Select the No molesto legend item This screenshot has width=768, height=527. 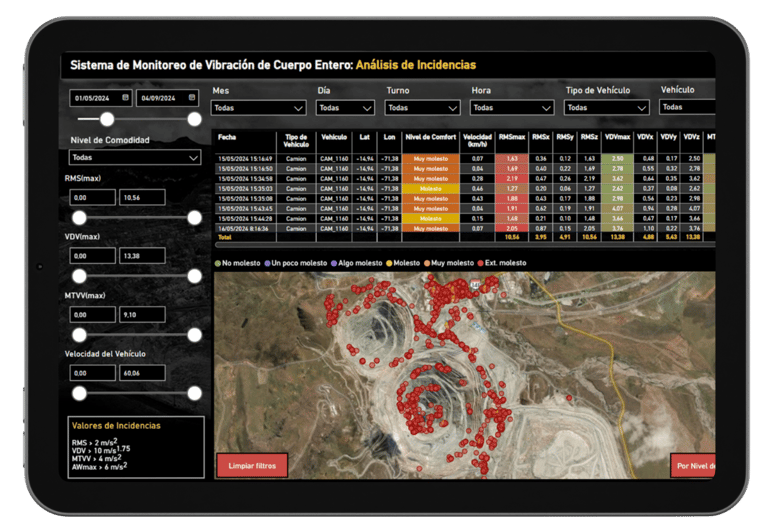coord(238,263)
